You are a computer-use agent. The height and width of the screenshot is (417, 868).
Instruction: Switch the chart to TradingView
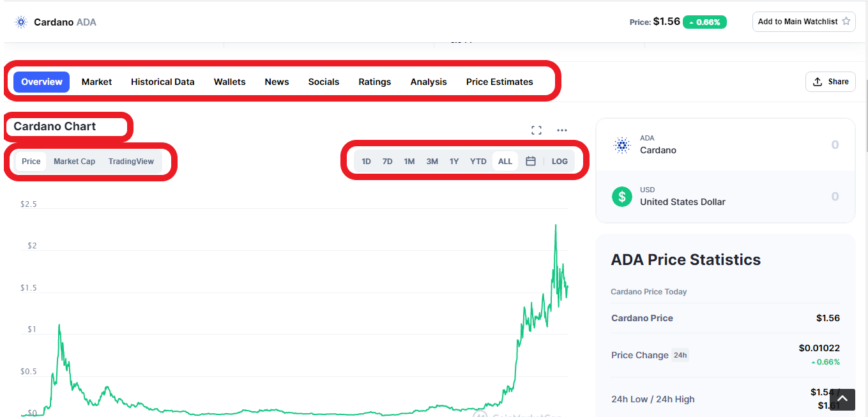tap(131, 162)
